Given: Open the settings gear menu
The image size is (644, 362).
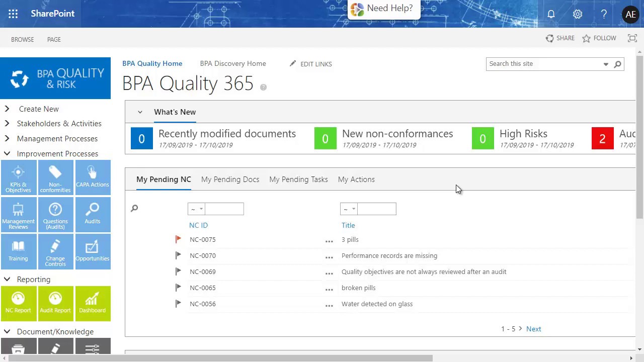Looking at the screenshot, I should point(578,14).
